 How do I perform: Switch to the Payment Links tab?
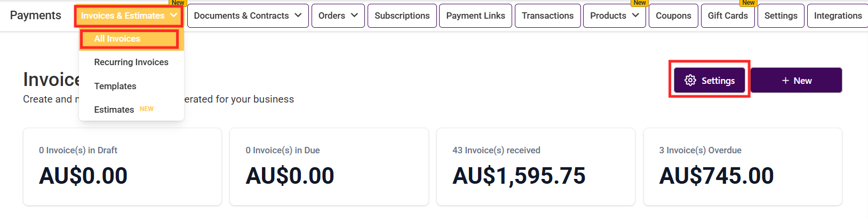tap(475, 15)
